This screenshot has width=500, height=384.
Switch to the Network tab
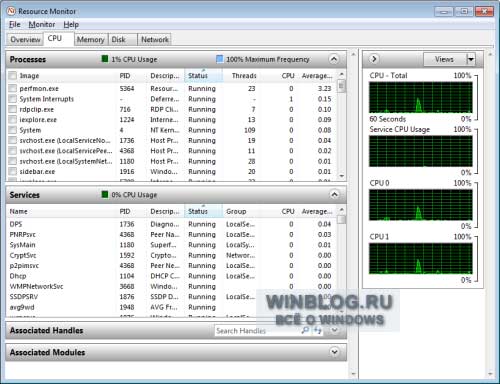pos(155,40)
